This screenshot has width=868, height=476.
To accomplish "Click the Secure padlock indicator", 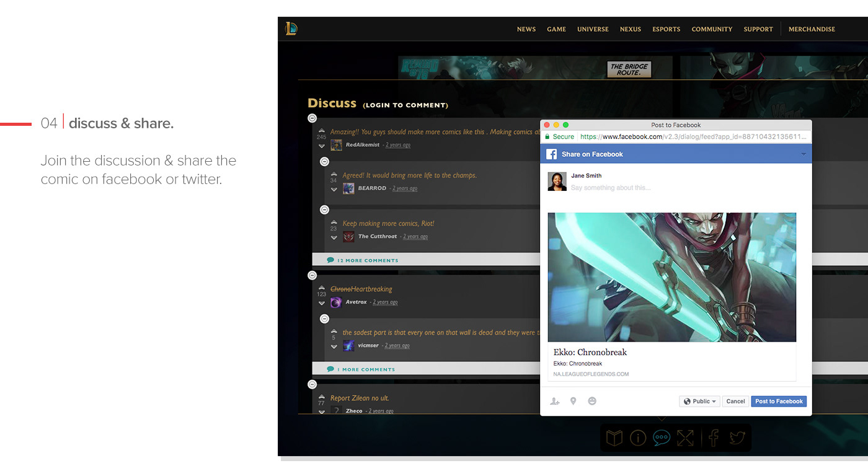I will pyautogui.click(x=559, y=136).
